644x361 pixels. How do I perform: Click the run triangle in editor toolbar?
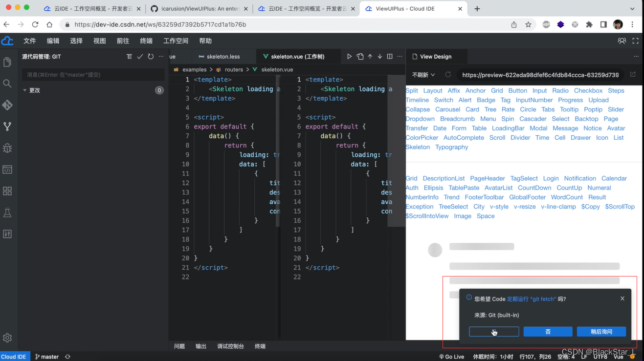pyautogui.click(x=349, y=57)
